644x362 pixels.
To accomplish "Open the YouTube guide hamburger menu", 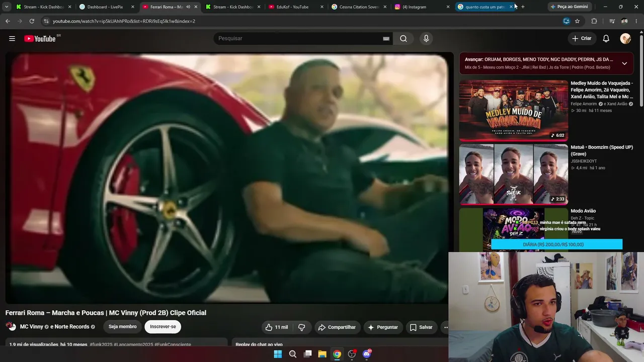I will 12,39.
